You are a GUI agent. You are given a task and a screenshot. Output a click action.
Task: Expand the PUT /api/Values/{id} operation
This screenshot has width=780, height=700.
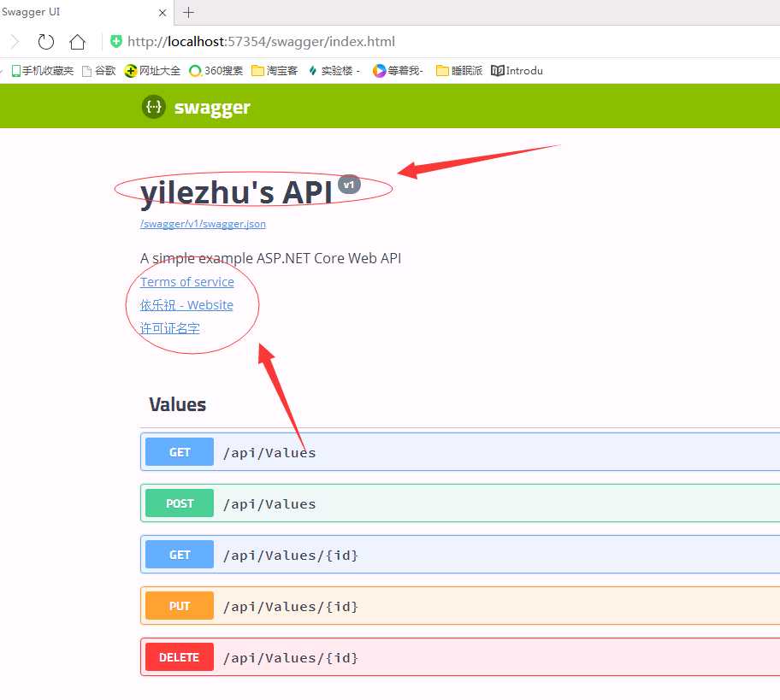pyautogui.click(x=460, y=605)
